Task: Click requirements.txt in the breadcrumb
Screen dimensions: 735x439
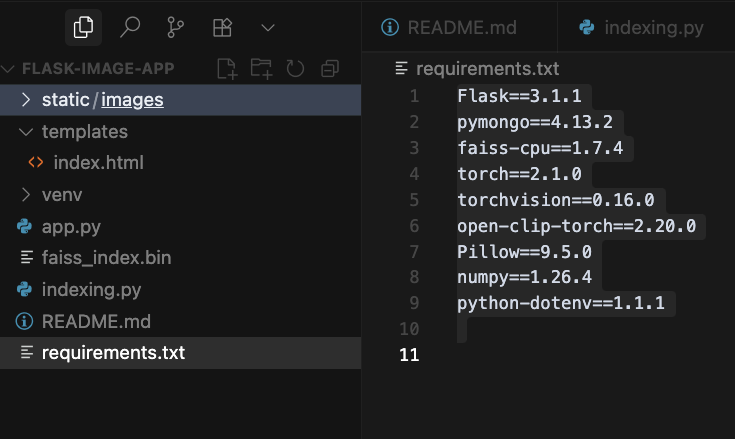Action: click(488, 69)
